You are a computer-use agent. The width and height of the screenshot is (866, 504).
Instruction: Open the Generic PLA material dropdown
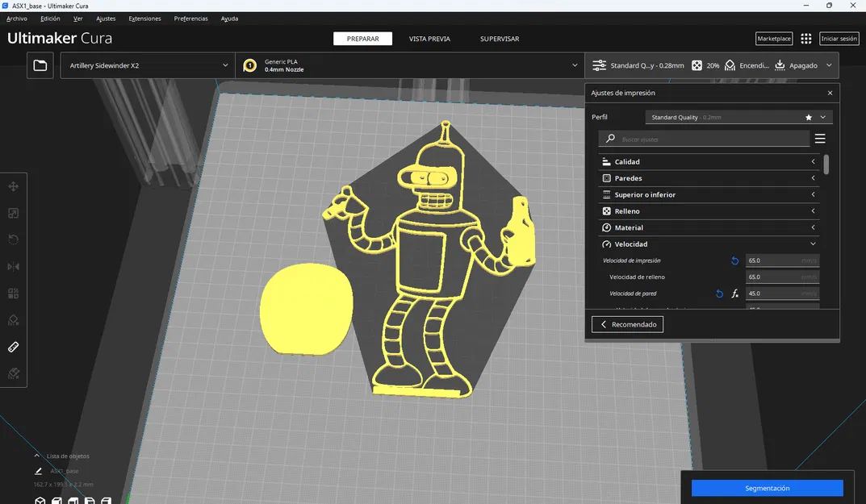point(412,65)
